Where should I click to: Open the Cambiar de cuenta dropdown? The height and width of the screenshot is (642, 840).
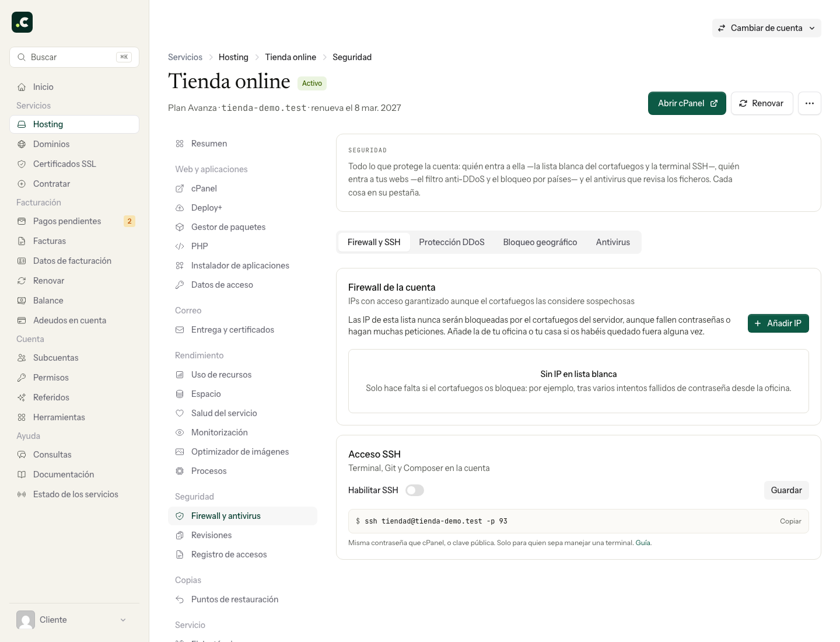tap(766, 28)
